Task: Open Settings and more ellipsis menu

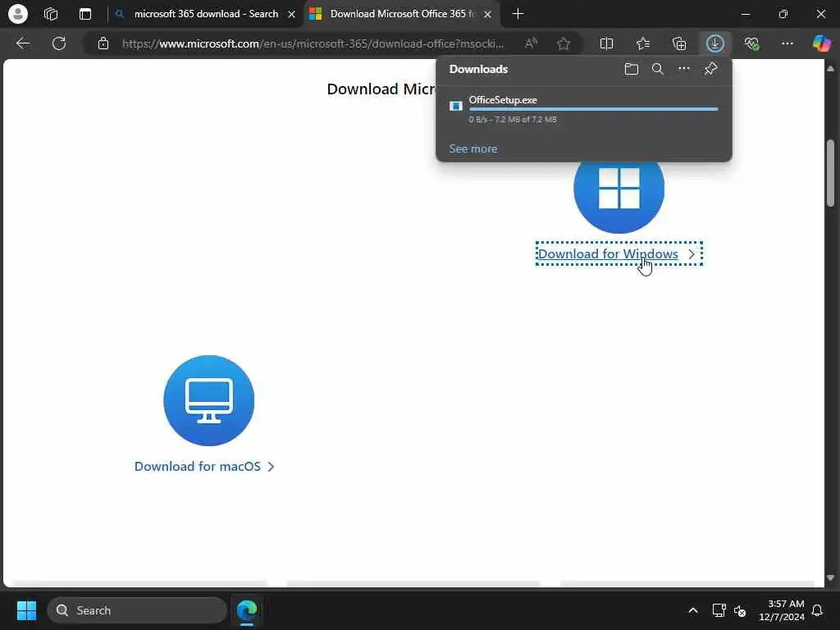Action: pos(787,43)
